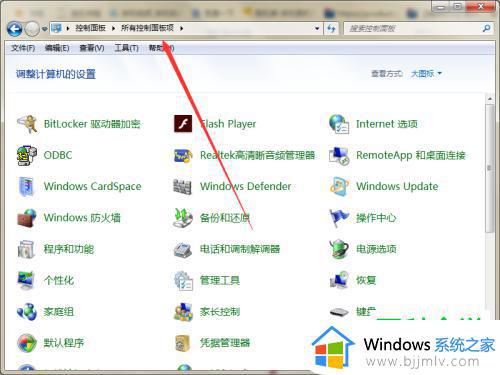500x375 pixels.
Task: Open the 家庭组 spheres icon
Action: tap(27, 312)
